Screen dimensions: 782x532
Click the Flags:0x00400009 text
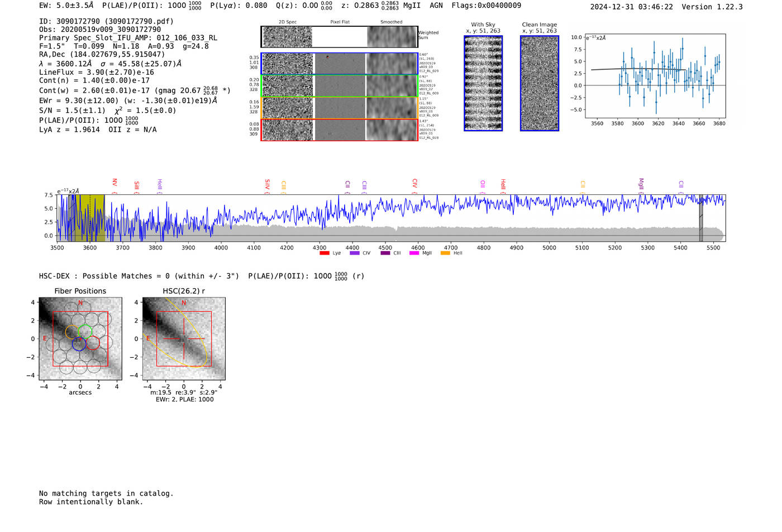[486, 6]
